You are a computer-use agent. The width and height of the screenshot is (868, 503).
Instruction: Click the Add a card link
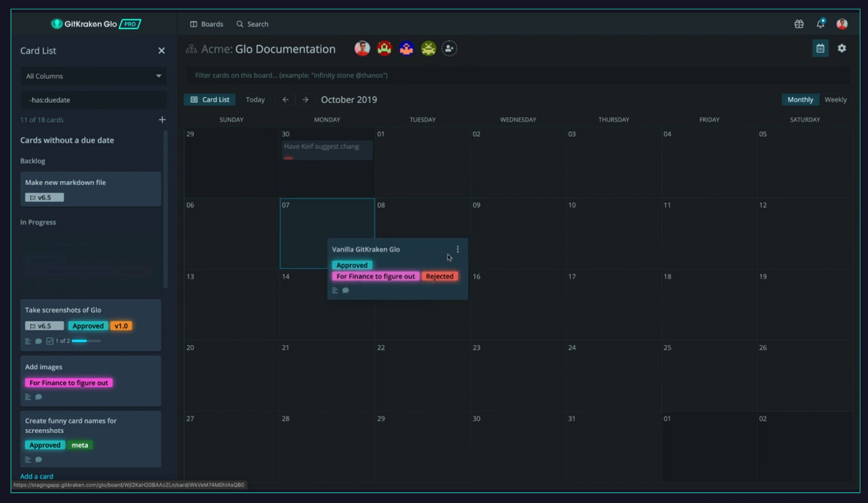37,477
